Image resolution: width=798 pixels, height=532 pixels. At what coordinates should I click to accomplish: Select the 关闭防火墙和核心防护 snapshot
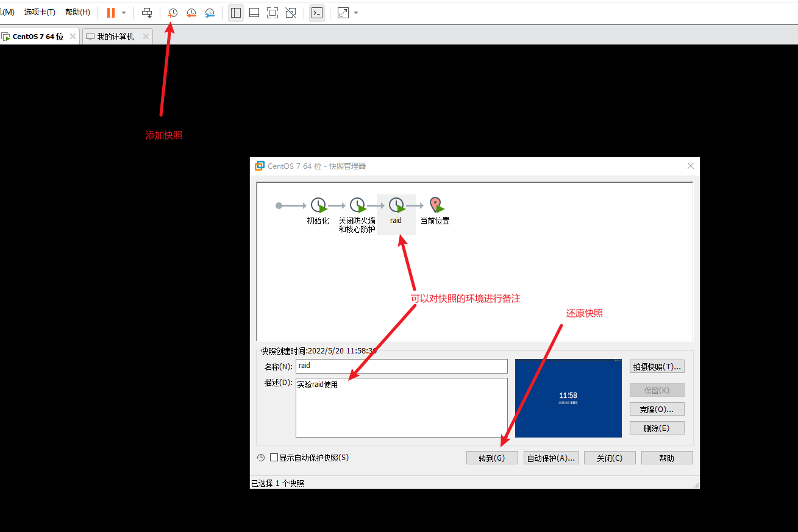(x=357, y=215)
